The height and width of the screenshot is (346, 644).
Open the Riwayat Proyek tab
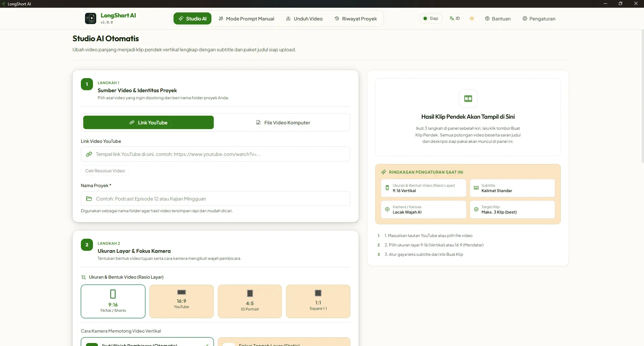coord(356,18)
